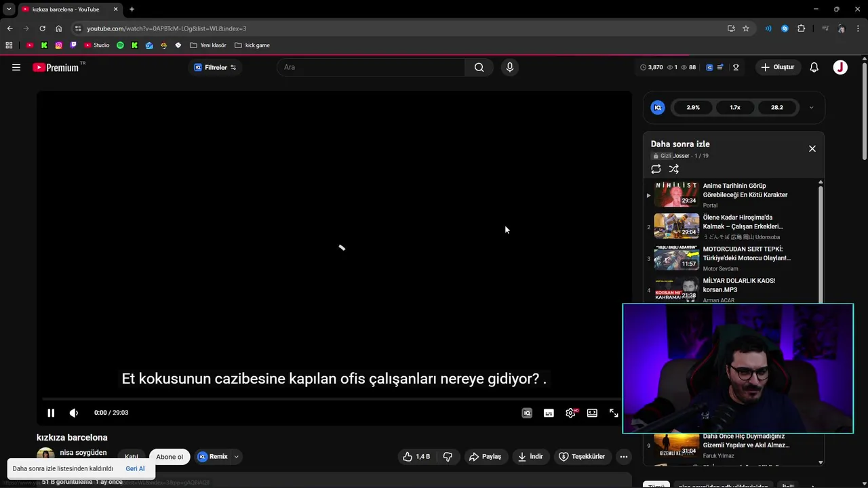Bookmark this page with star
This screenshot has width=868, height=488.
click(x=746, y=28)
